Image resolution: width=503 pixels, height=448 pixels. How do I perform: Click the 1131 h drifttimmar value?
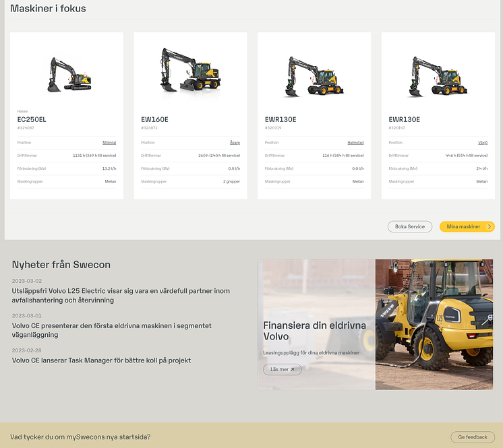94,156
